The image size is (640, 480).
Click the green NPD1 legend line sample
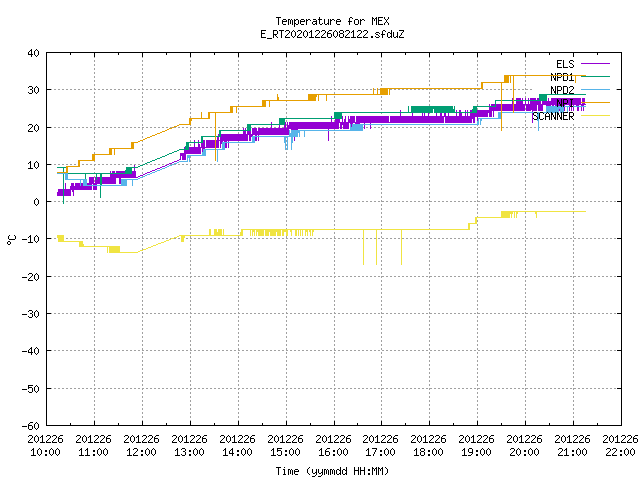596,76
